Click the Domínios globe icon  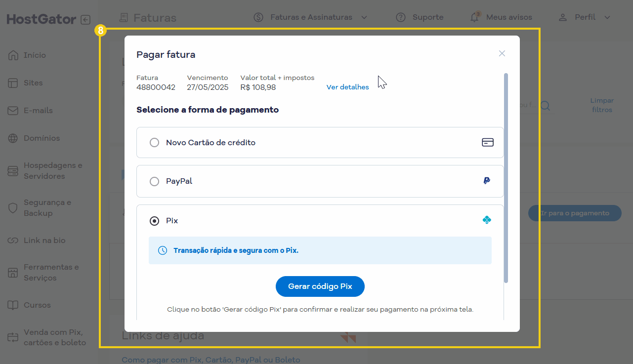(13, 138)
